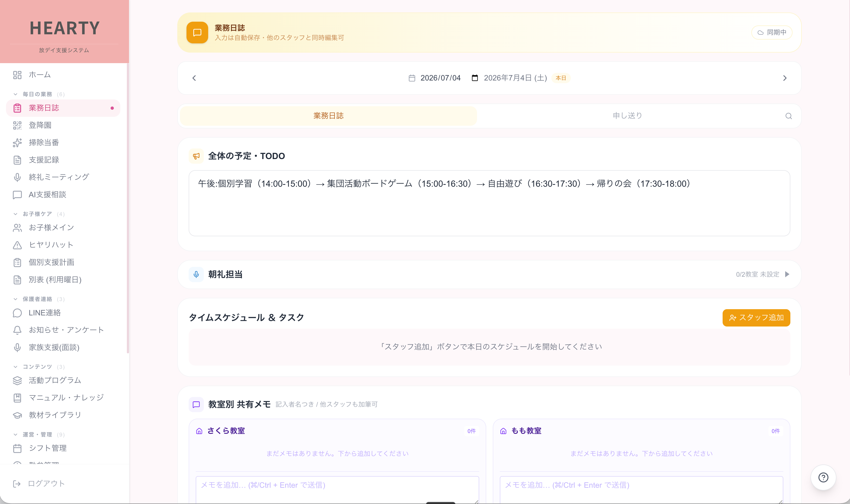850x504 pixels.
Task: Go to the previous day with left chevron
Action: point(194,78)
